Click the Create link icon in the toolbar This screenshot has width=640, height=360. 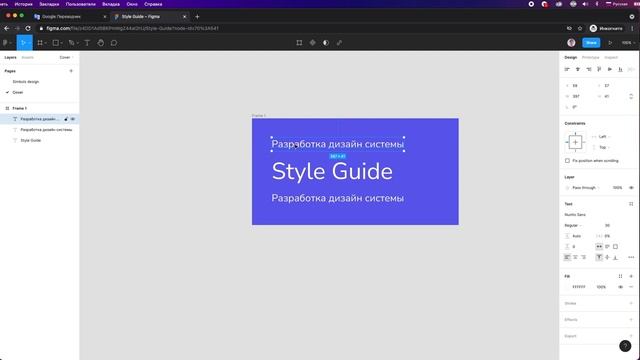click(339, 43)
